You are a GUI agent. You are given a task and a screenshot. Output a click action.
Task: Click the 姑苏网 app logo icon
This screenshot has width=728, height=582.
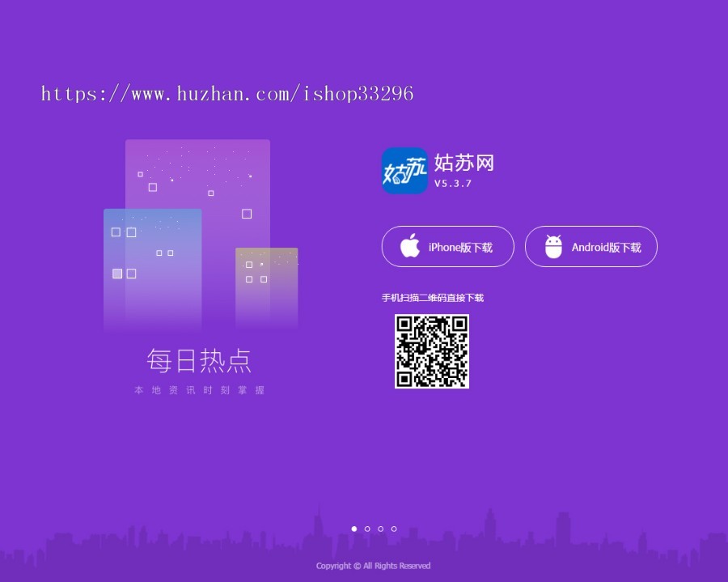404,171
